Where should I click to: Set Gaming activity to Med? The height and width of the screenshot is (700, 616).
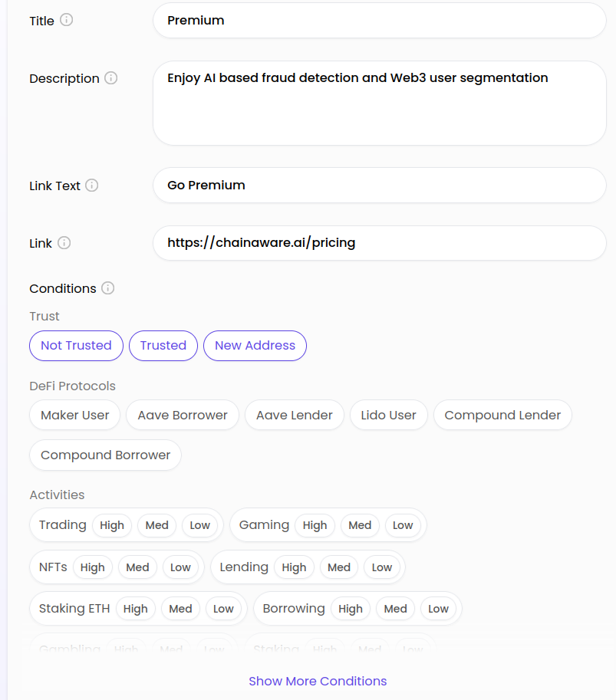[x=360, y=525]
